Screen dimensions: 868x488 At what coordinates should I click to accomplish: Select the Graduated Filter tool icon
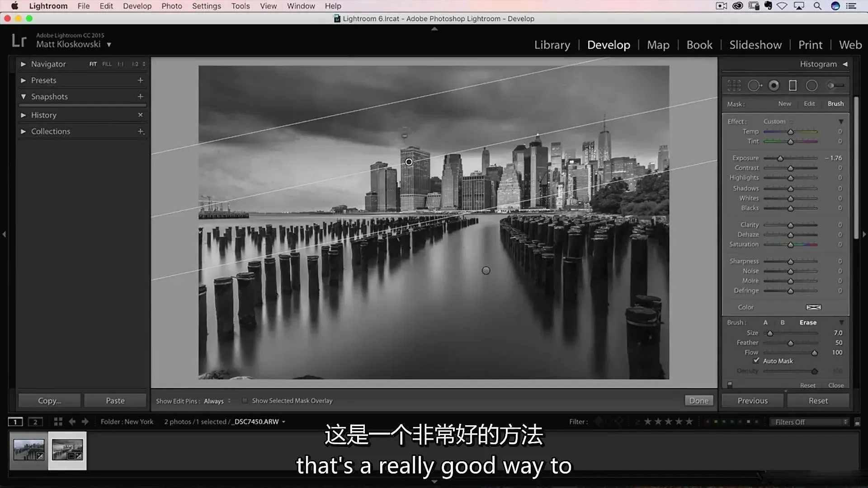coord(793,85)
